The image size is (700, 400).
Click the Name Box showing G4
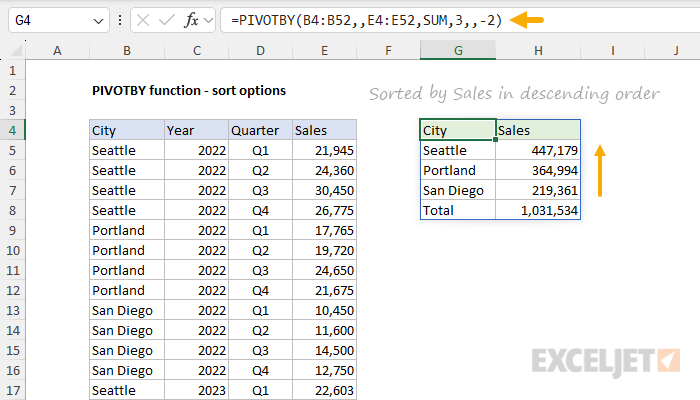pyautogui.click(x=59, y=20)
